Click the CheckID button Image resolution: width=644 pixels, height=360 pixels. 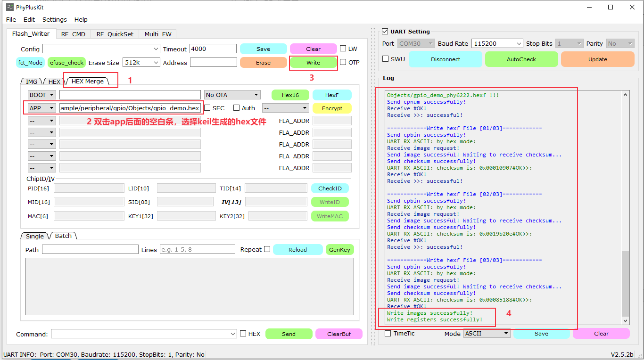330,188
